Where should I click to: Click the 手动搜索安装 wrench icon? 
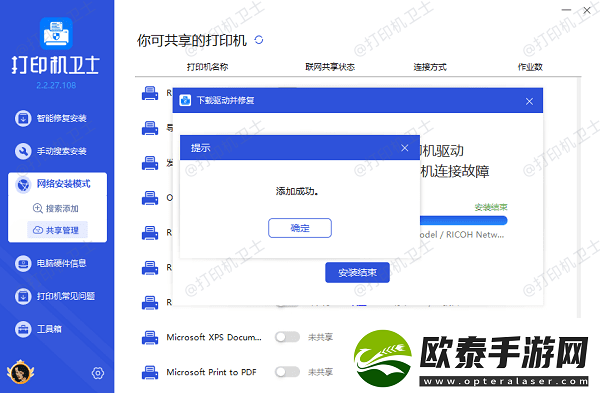(23, 151)
